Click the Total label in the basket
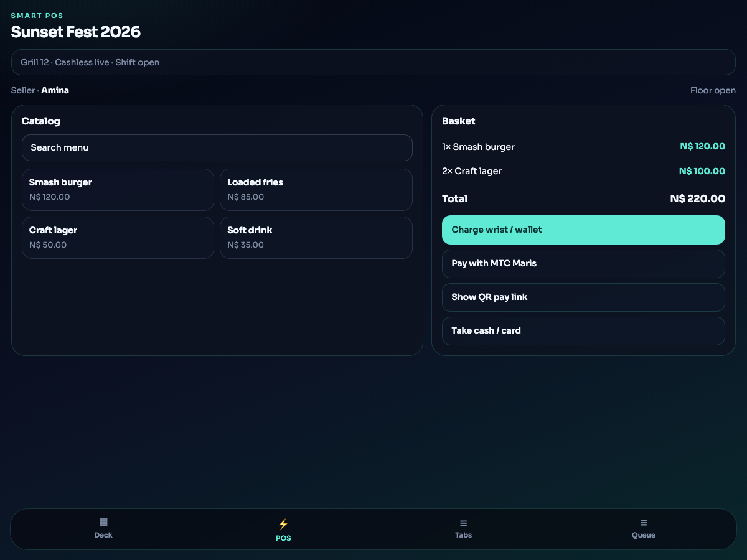This screenshot has height=560, width=747. (454, 199)
